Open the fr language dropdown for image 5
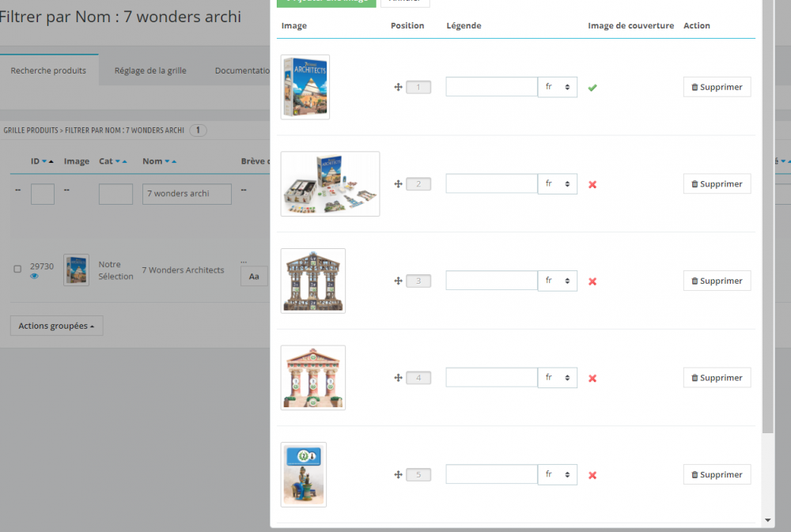Image resolution: width=791 pixels, height=532 pixels. (558, 474)
